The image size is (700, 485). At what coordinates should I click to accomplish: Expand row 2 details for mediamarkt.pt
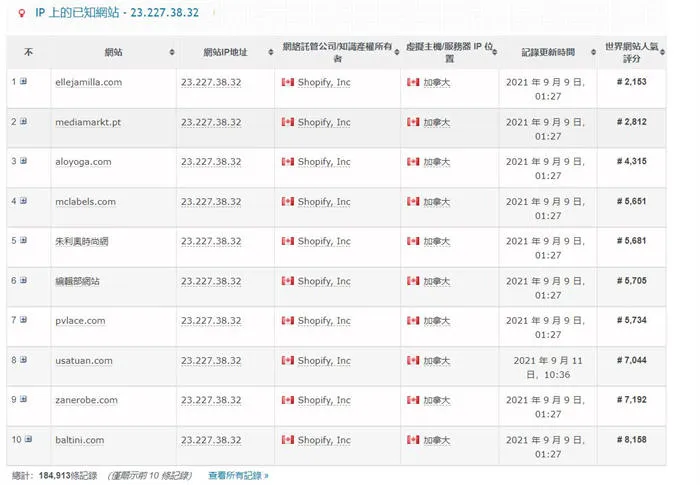(23, 121)
